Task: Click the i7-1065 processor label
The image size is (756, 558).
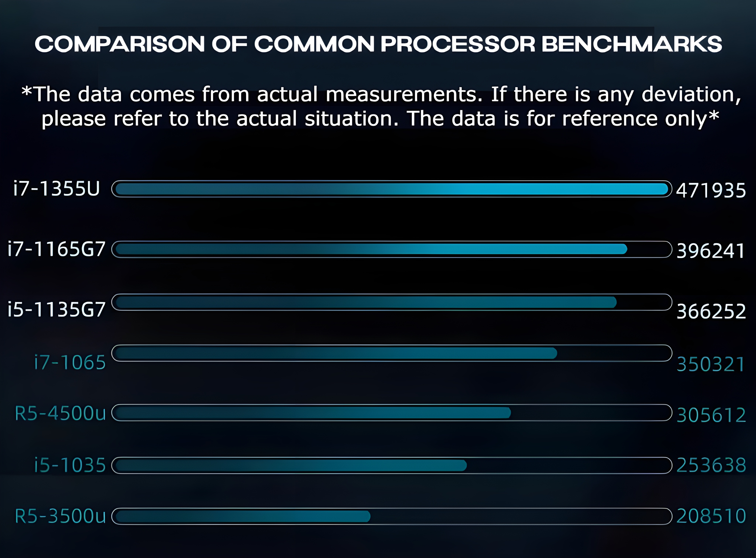Action: point(70,363)
